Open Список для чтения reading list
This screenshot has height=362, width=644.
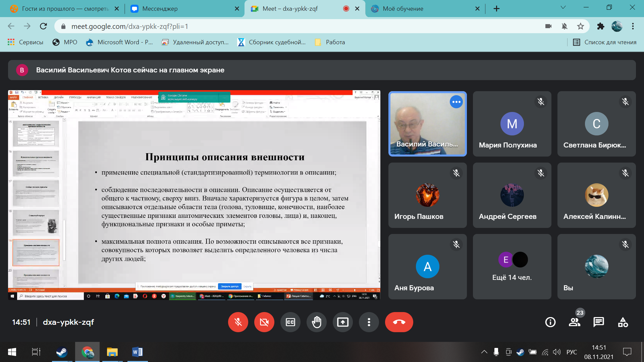[x=605, y=42]
